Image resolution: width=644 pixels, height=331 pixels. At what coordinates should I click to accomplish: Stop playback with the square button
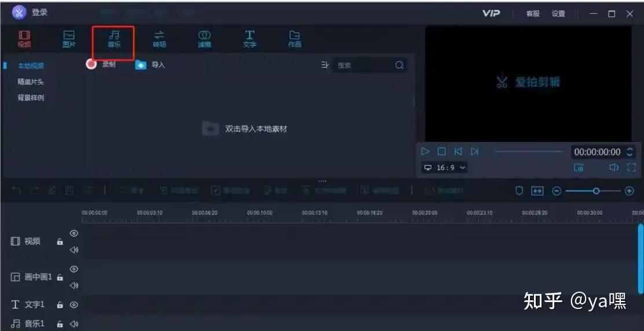click(x=441, y=152)
